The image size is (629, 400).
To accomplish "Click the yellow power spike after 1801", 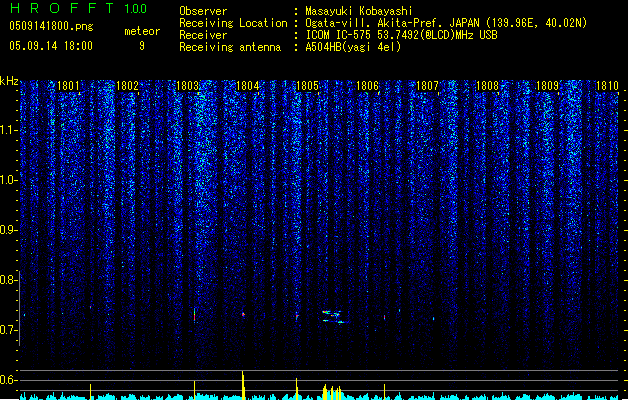I will (x=91, y=392).
